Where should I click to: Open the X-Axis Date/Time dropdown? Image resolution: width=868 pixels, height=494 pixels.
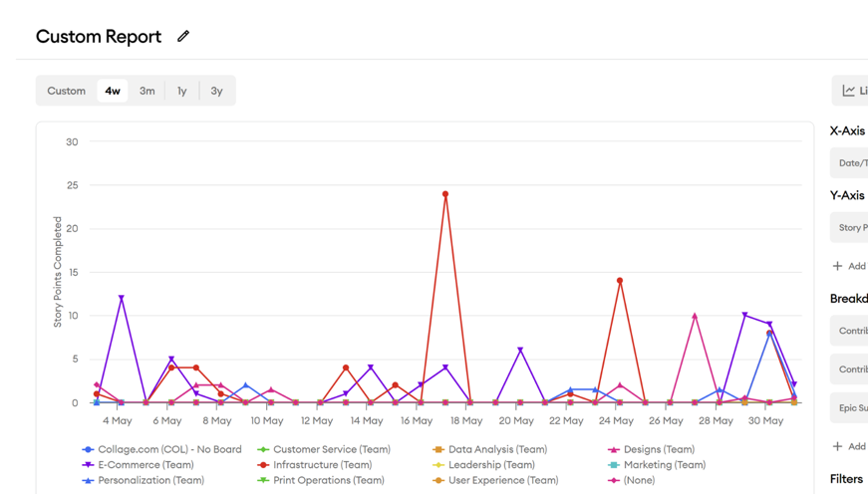pos(851,163)
